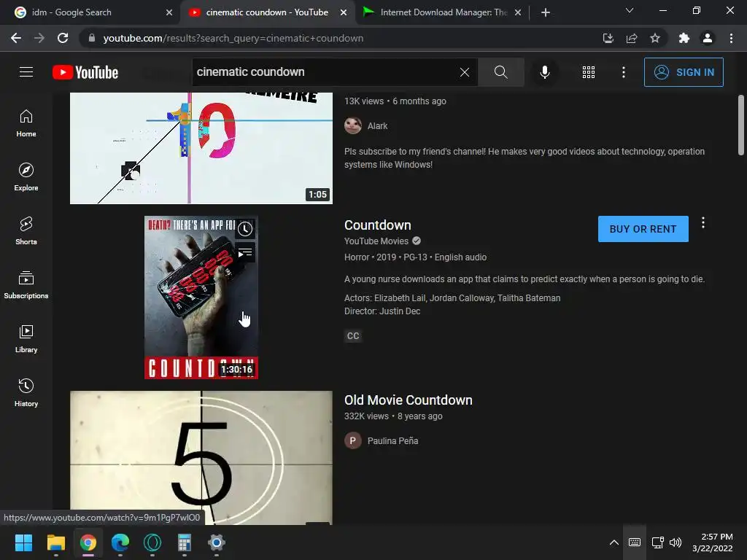Clear the search box with the X icon

465,72
